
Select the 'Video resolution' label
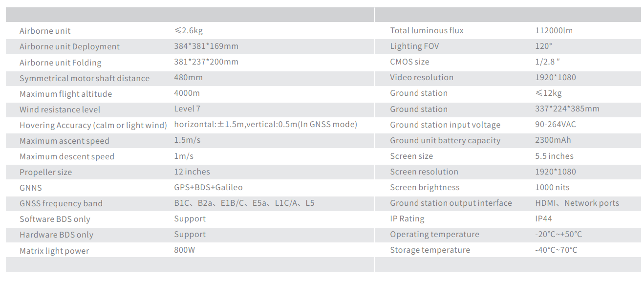(x=422, y=77)
